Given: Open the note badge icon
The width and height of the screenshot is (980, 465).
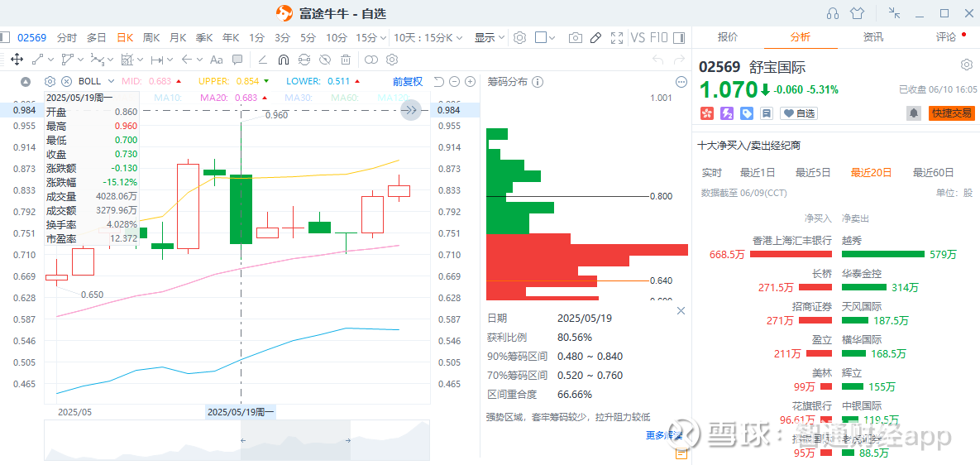Looking at the screenshot, I should (767, 113).
